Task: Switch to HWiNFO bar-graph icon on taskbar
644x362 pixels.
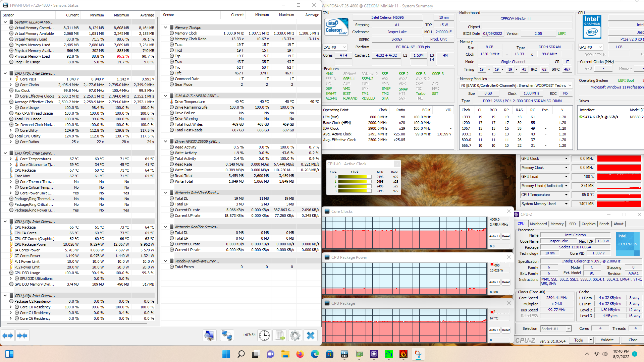Action: tap(344, 354)
